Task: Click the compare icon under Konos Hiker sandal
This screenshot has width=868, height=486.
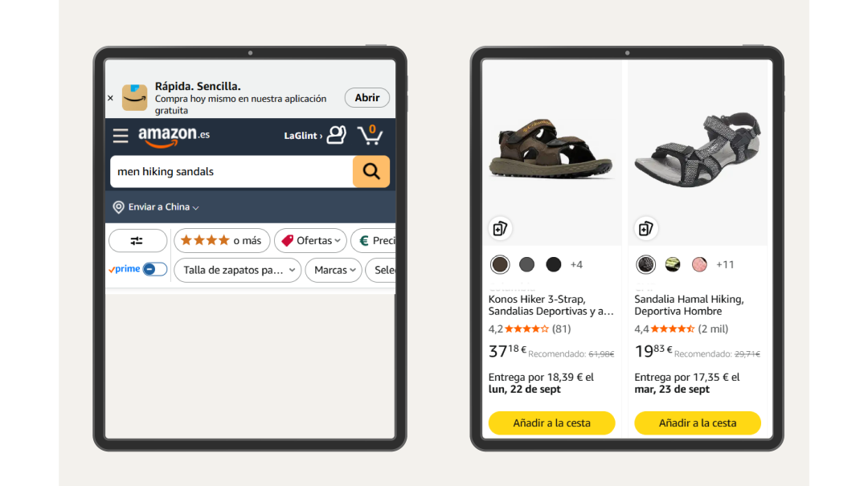Action: tap(500, 229)
